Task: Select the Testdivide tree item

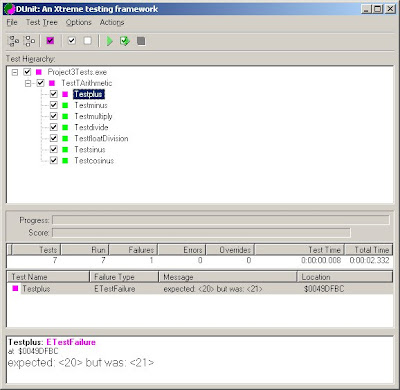Action: tap(91, 127)
